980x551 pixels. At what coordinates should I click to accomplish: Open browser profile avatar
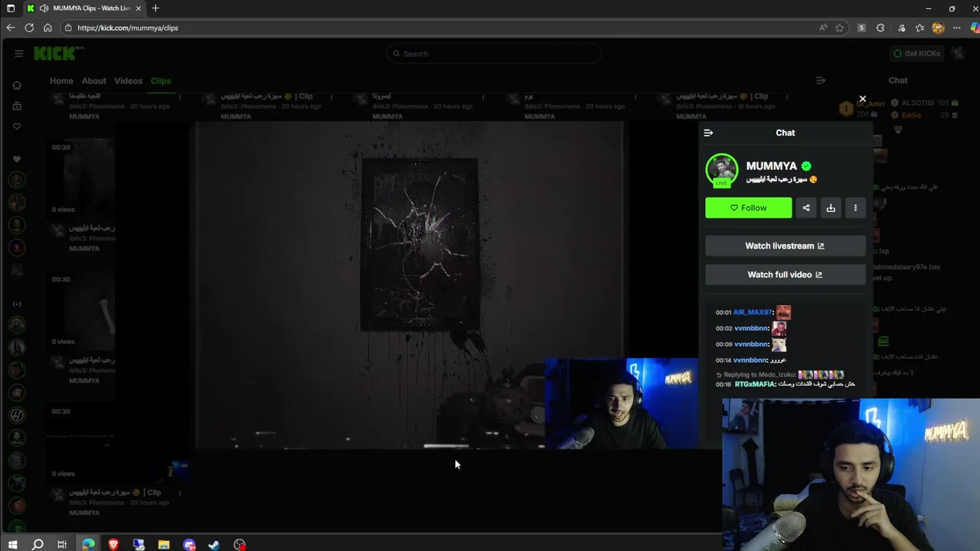point(938,28)
